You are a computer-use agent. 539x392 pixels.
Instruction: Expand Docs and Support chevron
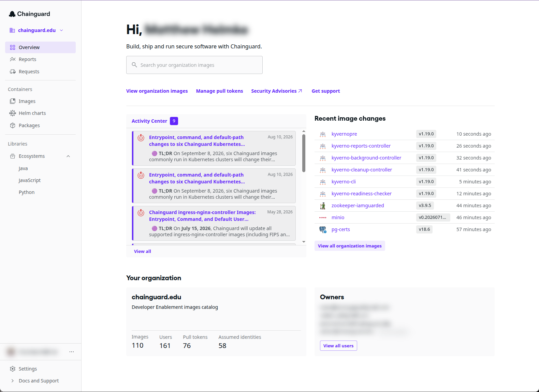coord(13,381)
